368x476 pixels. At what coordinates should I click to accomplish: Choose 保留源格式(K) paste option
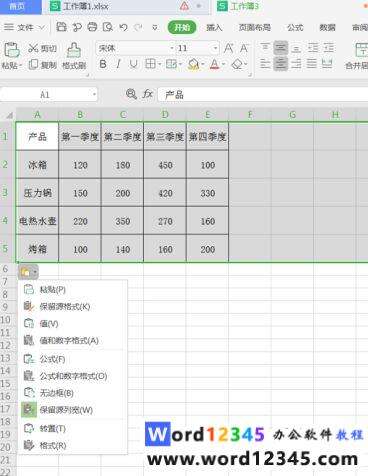tap(73, 306)
